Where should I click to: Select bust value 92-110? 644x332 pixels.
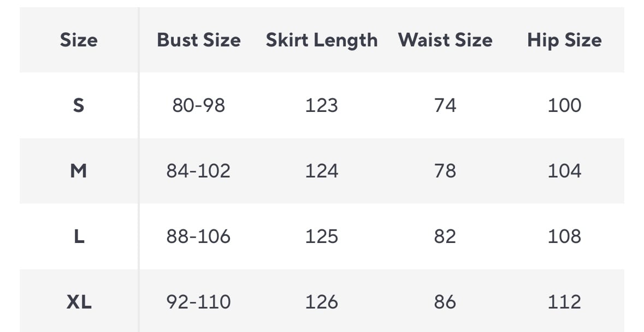point(199,302)
